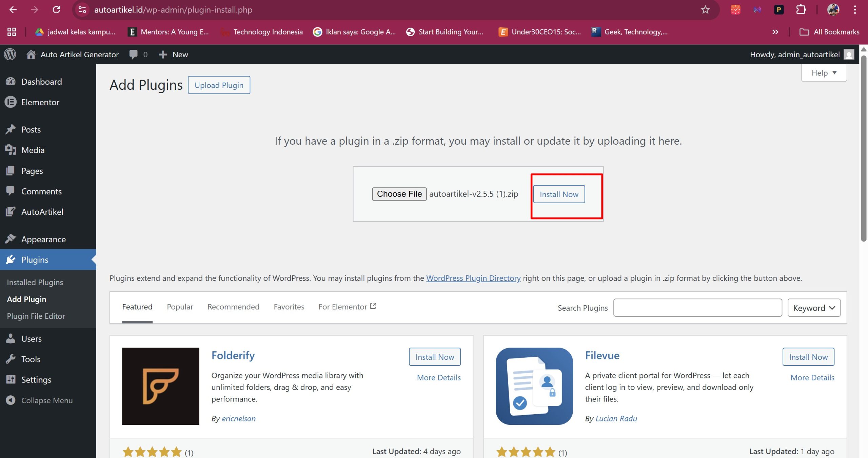The width and height of the screenshot is (868, 458).
Task: Open Installed Plugins submenu item
Action: coord(35,282)
